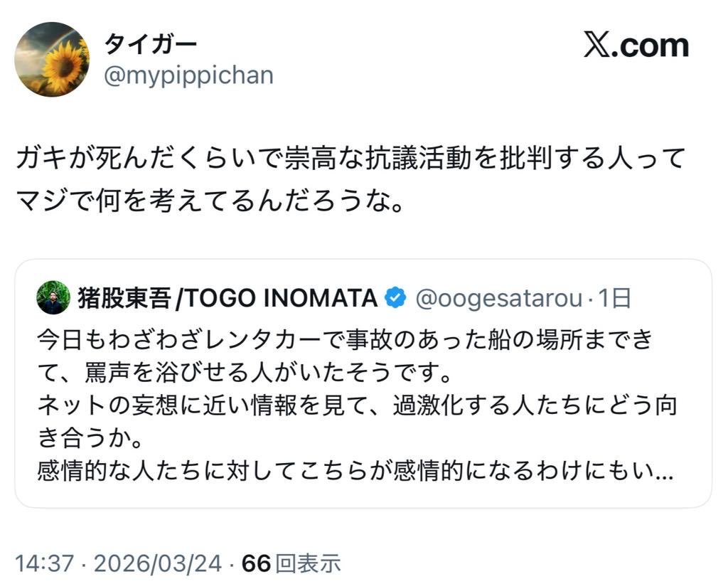
Task: Open the "66 回表示" view count
Action: [291, 564]
